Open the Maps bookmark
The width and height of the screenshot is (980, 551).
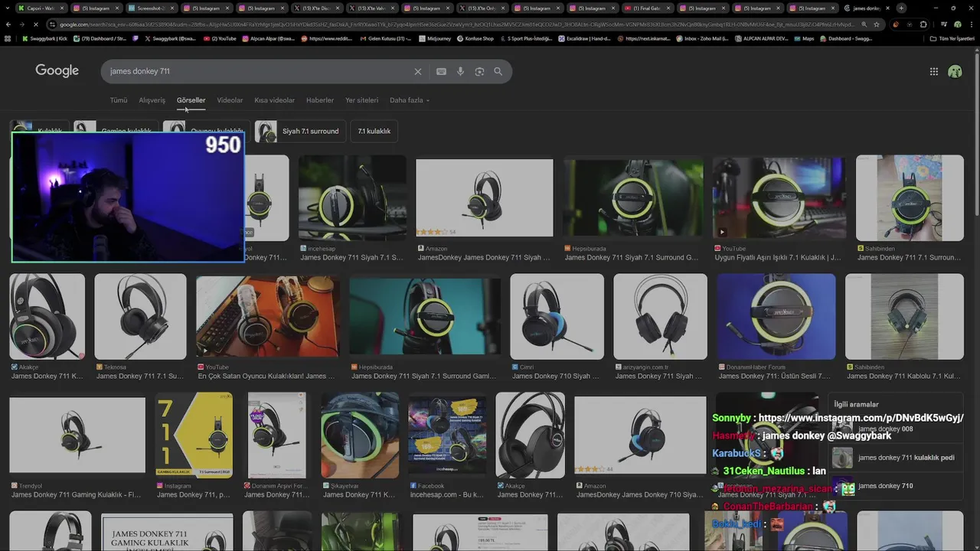point(803,38)
